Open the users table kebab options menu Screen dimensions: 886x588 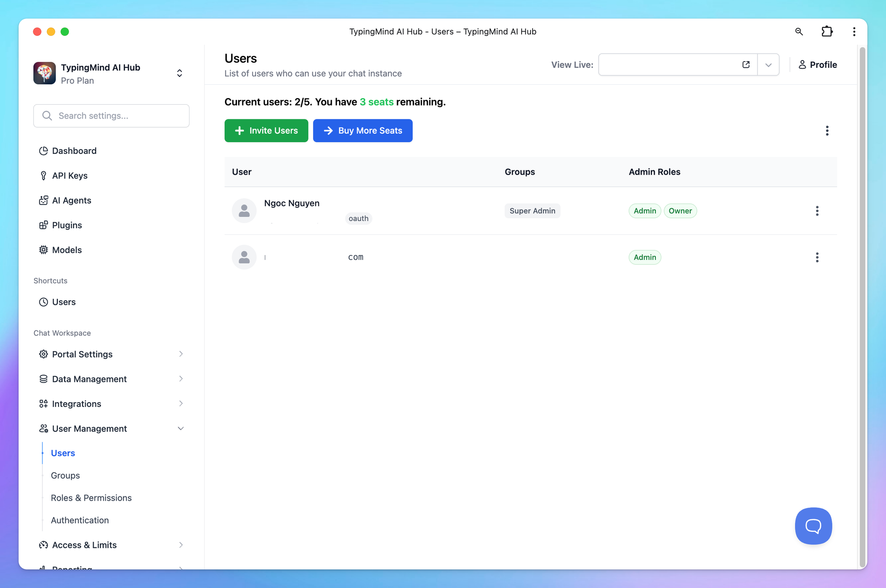[827, 131]
